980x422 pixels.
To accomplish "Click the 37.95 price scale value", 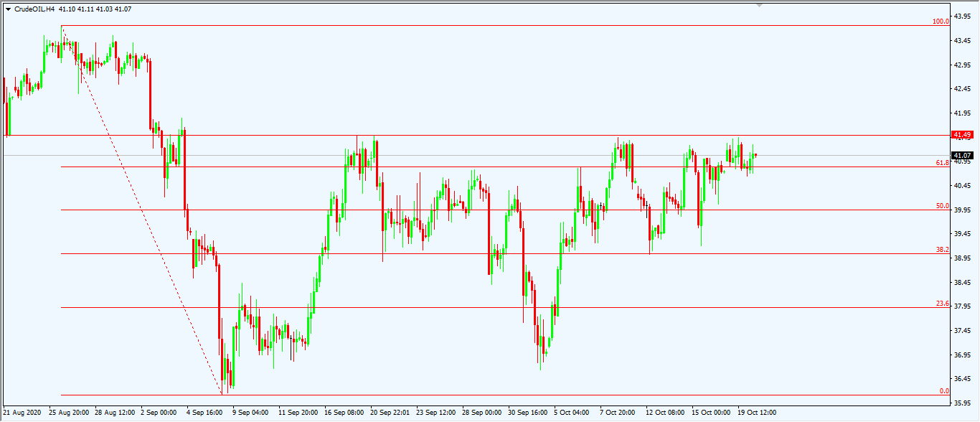I will [x=963, y=307].
